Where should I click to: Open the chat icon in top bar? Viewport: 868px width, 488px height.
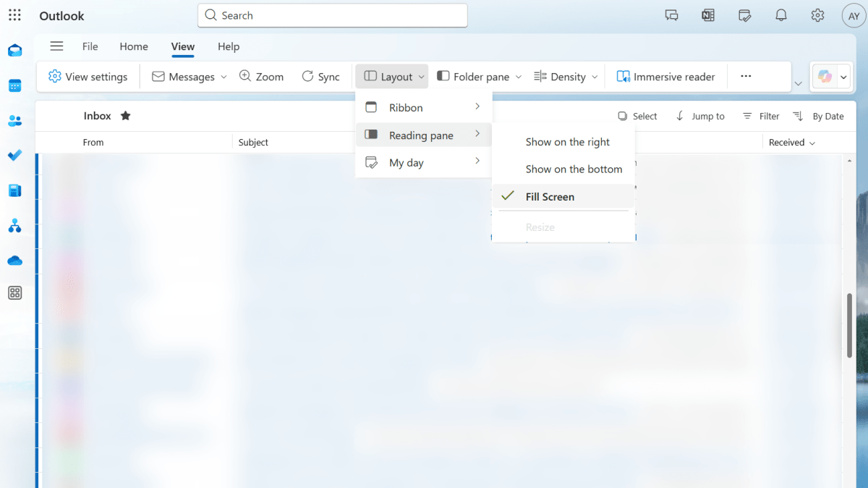click(x=672, y=15)
